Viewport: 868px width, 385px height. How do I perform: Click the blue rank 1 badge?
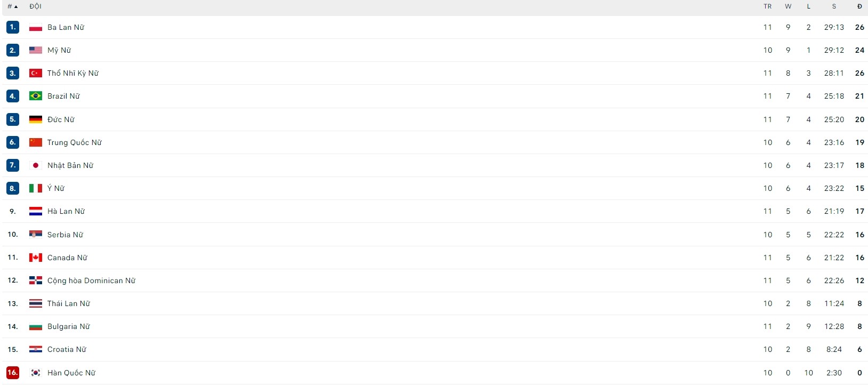[13, 27]
